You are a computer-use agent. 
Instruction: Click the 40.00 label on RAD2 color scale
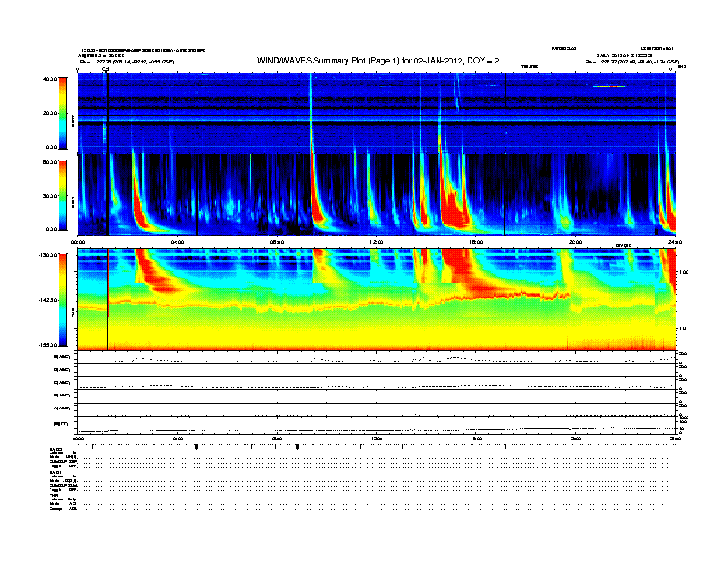click(50, 79)
